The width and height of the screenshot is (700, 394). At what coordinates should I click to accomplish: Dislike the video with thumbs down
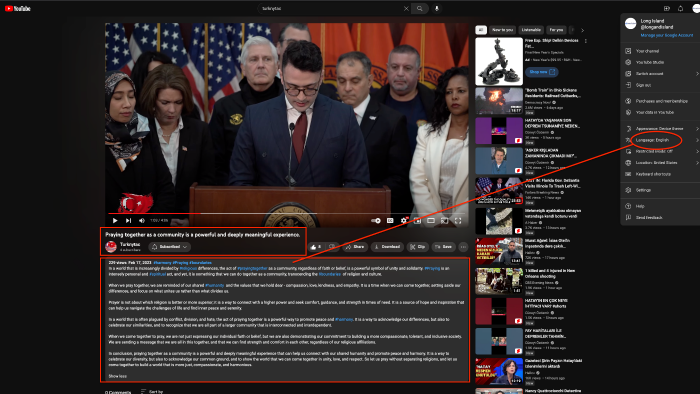click(x=332, y=247)
